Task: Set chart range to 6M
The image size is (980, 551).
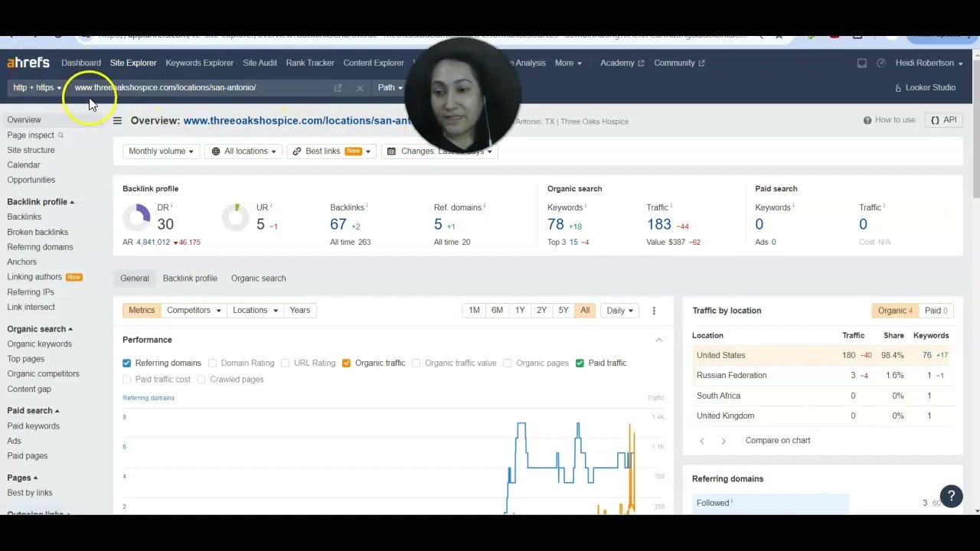Action: 497,311
